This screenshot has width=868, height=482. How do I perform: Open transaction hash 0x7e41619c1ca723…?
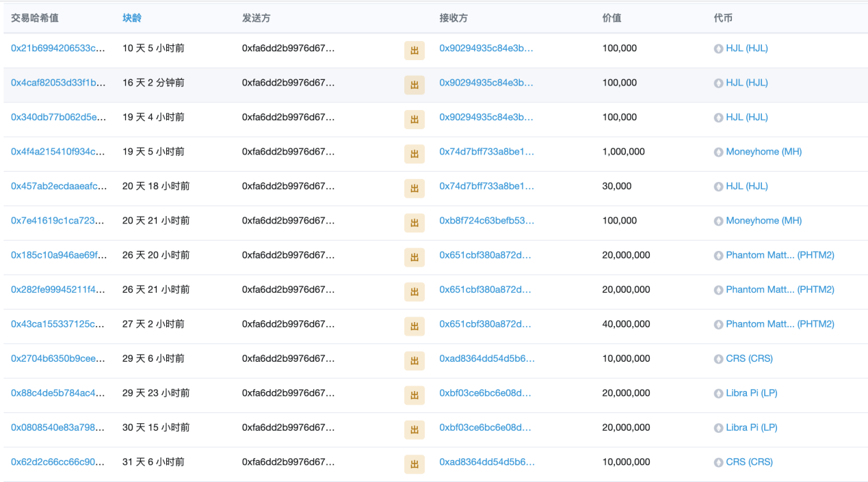pos(58,221)
